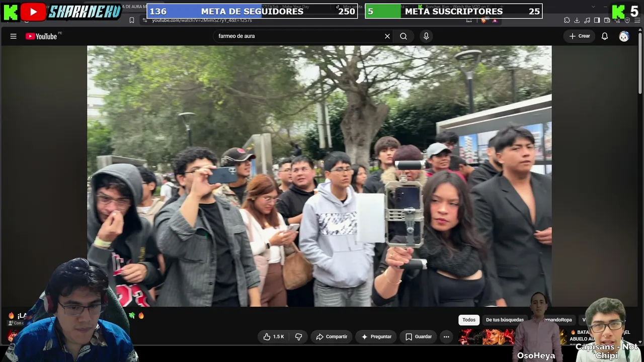The width and height of the screenshot is (644, 362).
Task: Bookmark the page in the address bar
Action: pyautogui.click(x=132, y=20)
